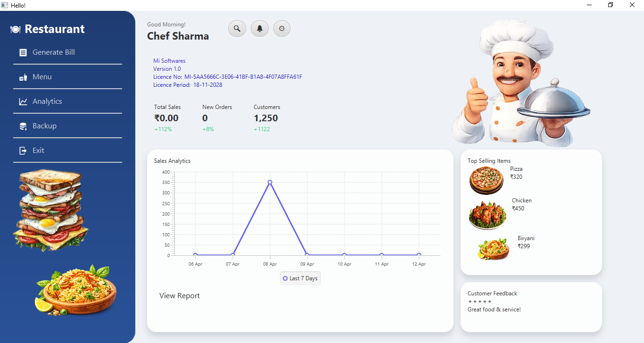Viewport: 644px width, 343px height.
Task: Click the Exit logout icon
Action: coord(23,150)
